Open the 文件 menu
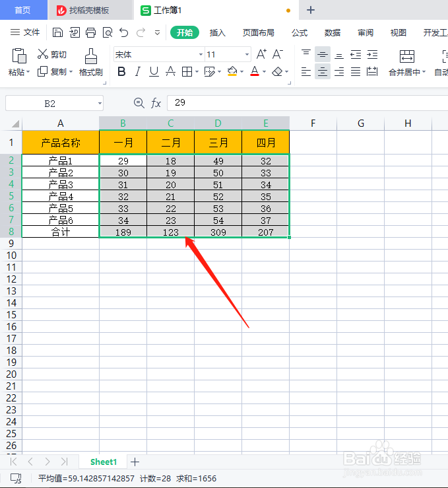Image resolution: width=448 pixels, height=488 pixels. pos(25,32)
